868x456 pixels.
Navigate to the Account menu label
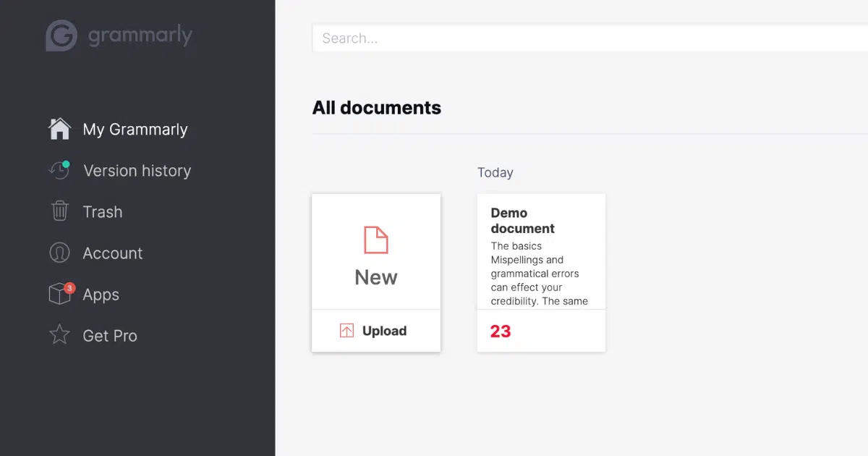click(x=113, y=253)
